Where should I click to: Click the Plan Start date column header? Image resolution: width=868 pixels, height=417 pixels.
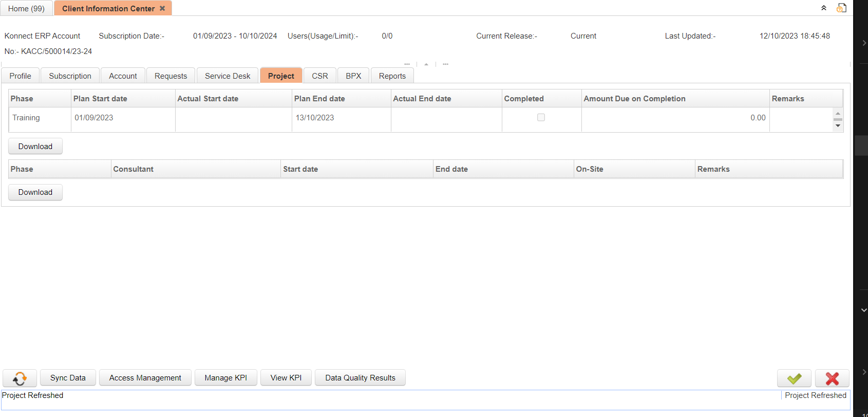point(100,99)
